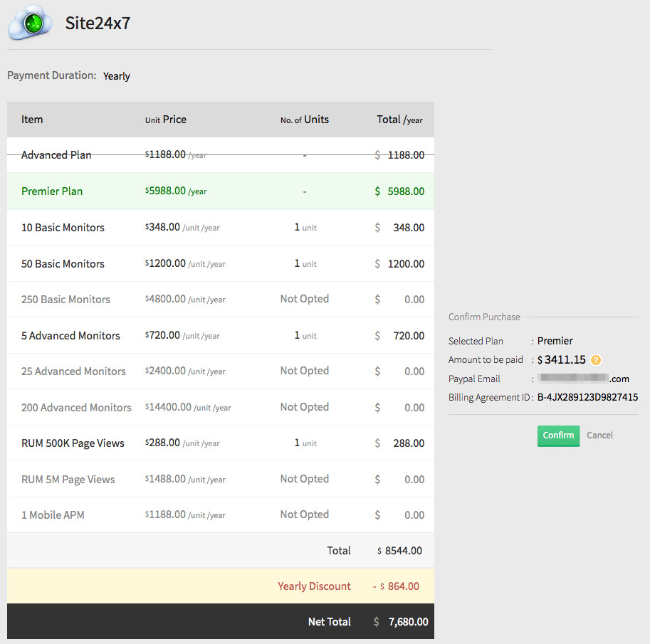650x644 pixels.
Task: Click Not Opted for RUM 5M Page Views
Action: point(304,479)
